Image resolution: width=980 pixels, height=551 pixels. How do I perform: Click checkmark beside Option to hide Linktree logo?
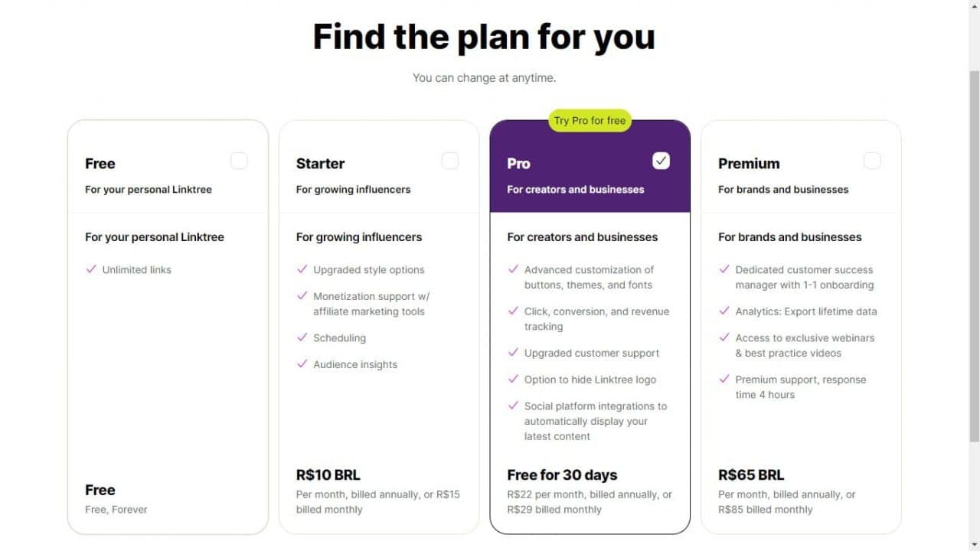tap(513, 380)
